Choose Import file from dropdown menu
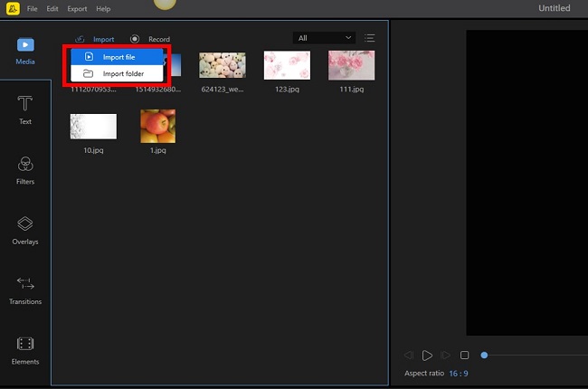Screen dimensions: 588x389 (117, 57)
